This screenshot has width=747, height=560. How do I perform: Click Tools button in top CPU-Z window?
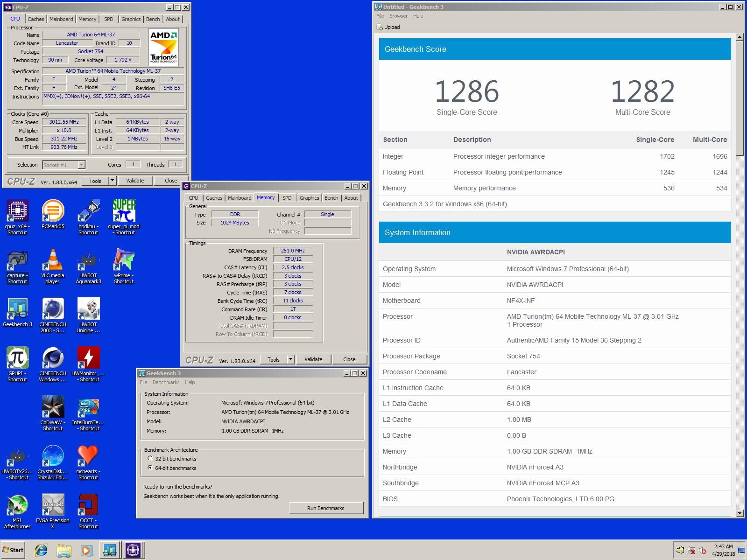pos(95,181)
